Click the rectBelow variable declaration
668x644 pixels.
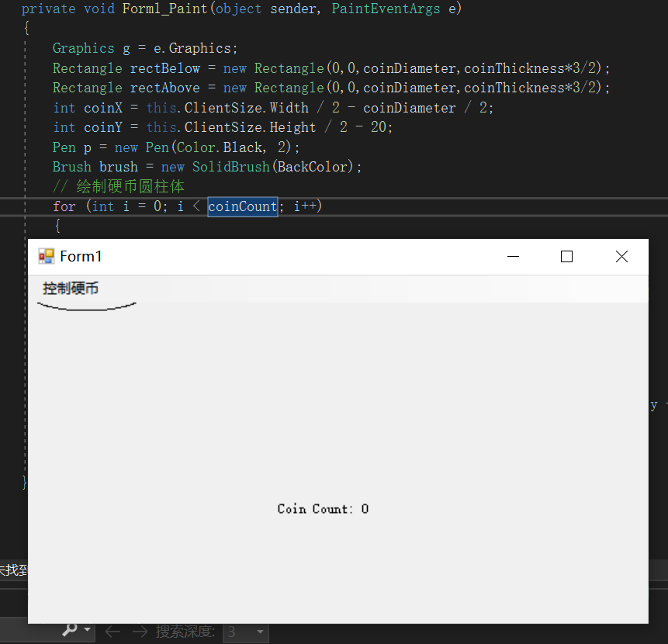pyautogui.click(x=164, y=68)
